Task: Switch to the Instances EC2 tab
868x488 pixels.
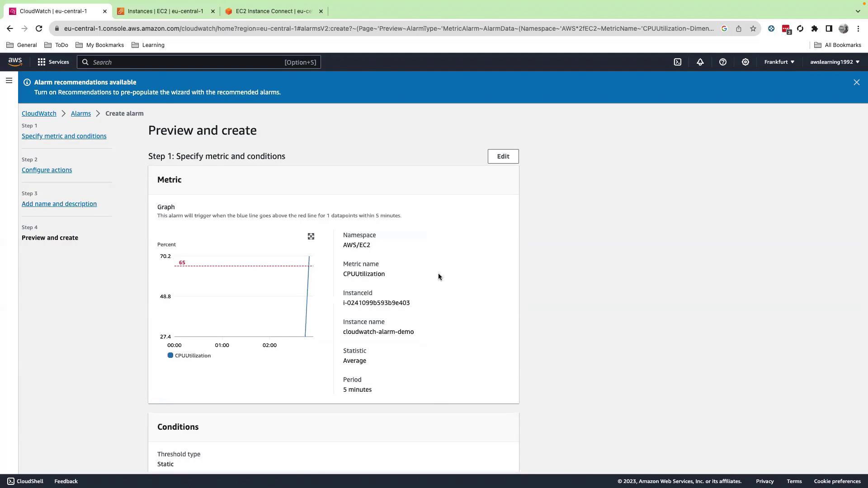Action: (x=165, y=11)
